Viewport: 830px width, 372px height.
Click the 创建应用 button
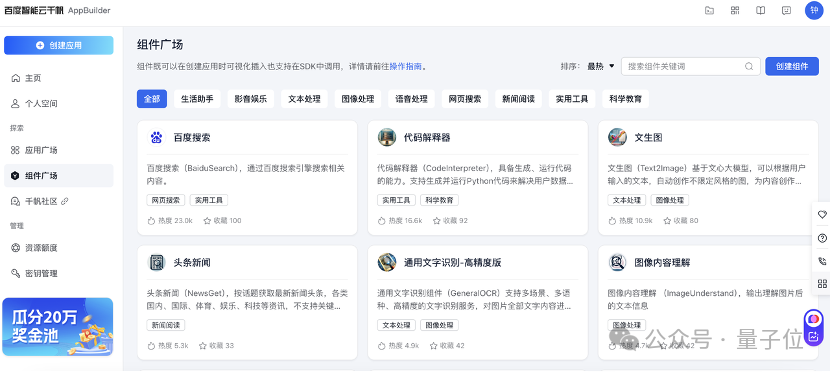(59, 46)
